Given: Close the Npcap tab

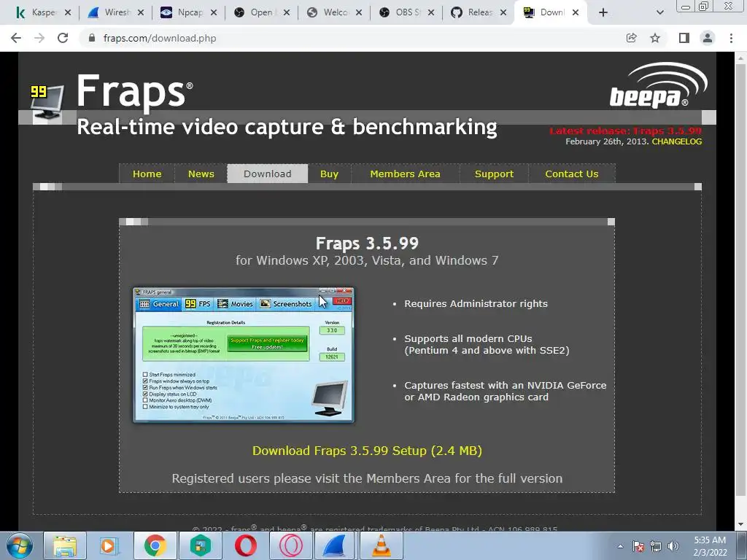Looking at the screenshot, I should click(214, 13).
